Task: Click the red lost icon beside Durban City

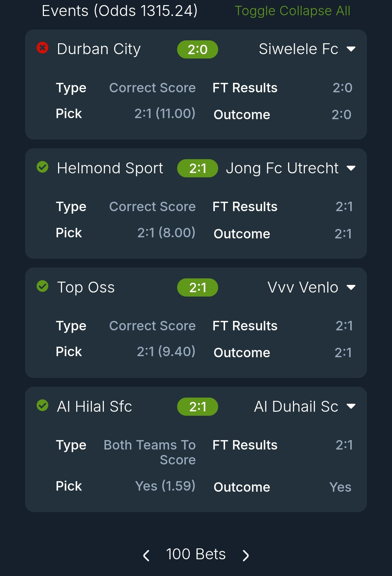Action: point(42,48)
